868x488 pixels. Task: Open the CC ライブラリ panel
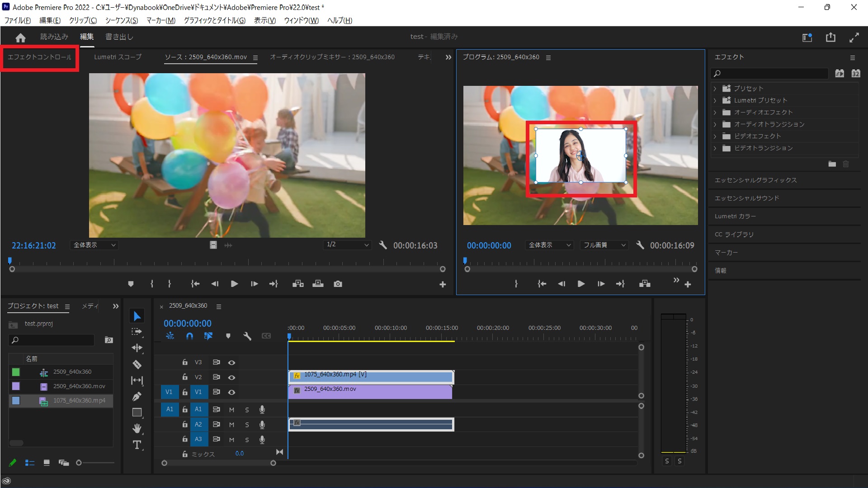734,235
